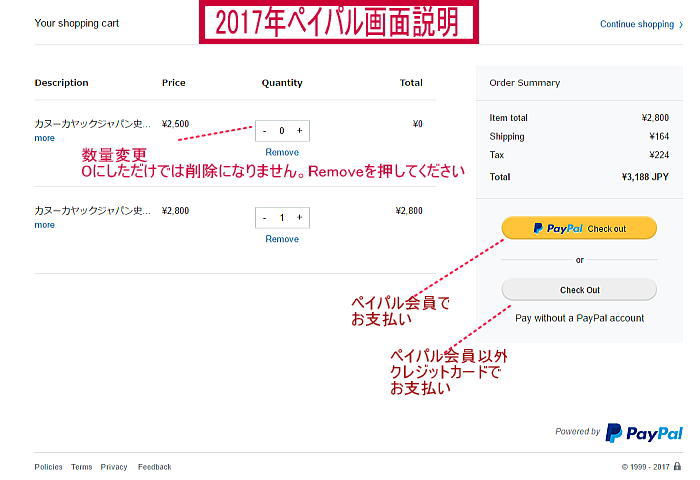This screenshot has width=700, height=480.
Task: Click the gray Check Out button
Action: 579,290
